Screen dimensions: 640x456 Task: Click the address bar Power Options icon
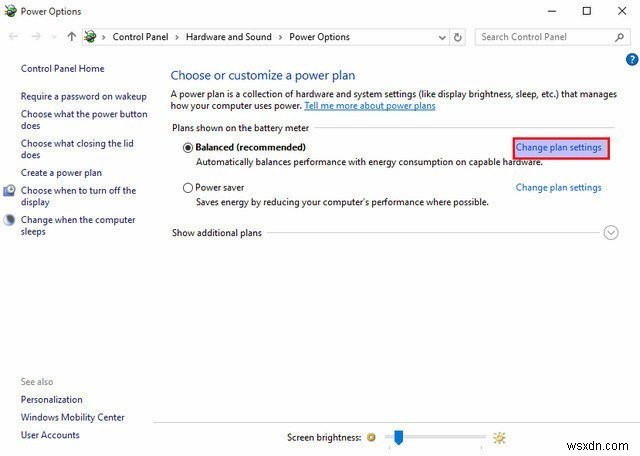91,37
